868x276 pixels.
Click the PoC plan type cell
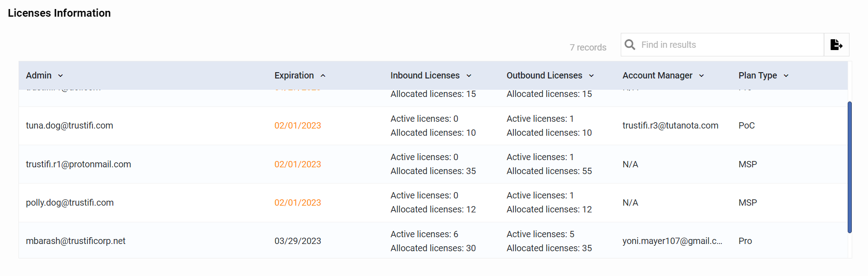click(x=747, y=125)
